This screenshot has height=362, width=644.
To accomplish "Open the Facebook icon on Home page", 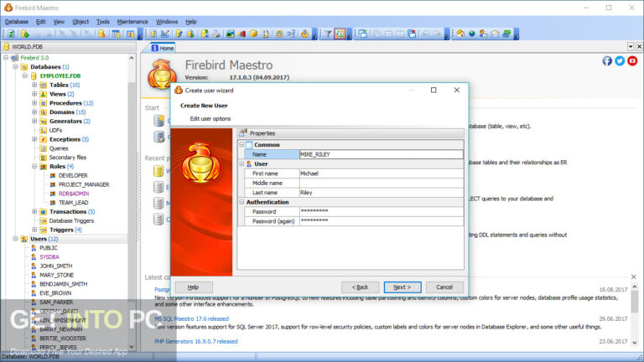I will click(607, 60).
